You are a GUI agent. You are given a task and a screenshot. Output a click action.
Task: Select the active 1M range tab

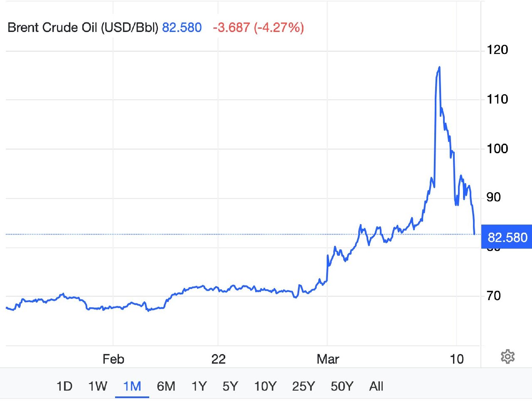(x=132, y=386)
